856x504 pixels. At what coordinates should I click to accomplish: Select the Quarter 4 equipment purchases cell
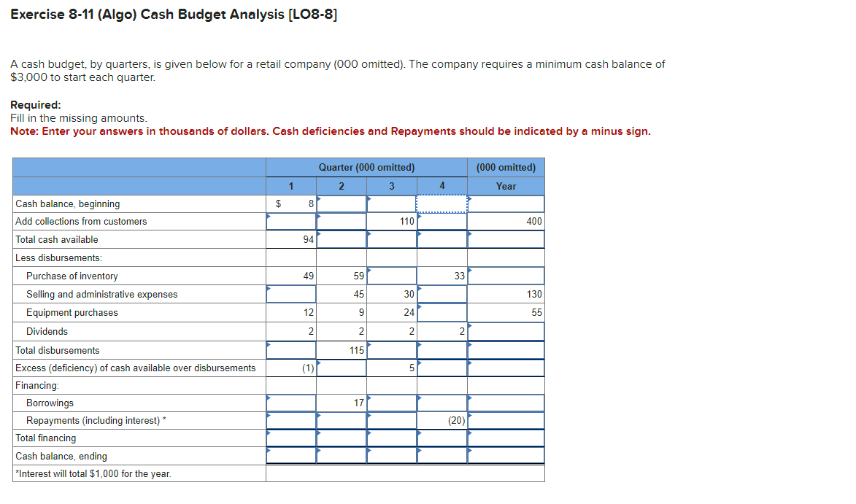(x=442, y=312)
